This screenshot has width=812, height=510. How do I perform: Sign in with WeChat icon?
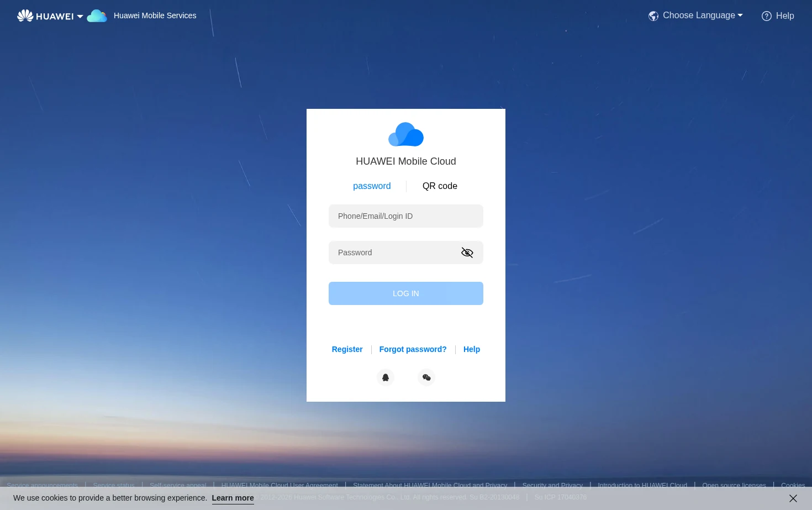point(426,377)
